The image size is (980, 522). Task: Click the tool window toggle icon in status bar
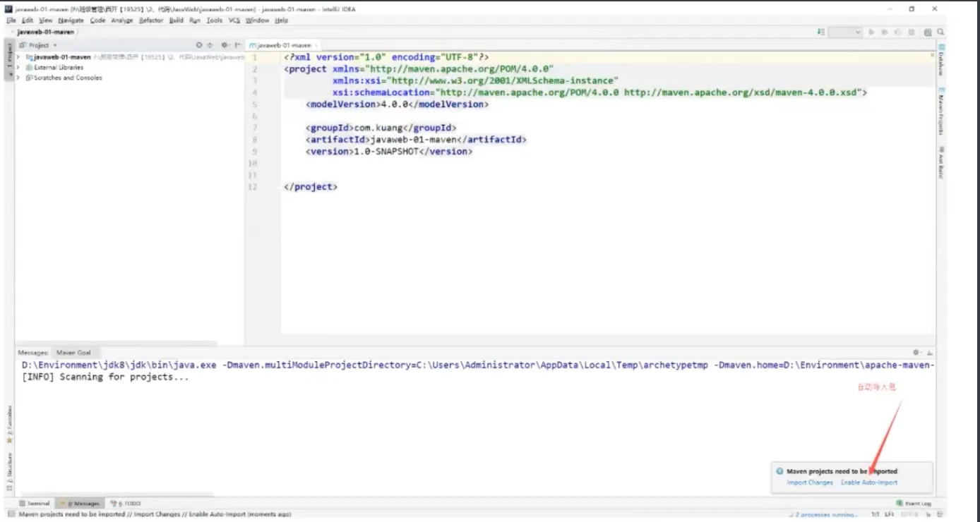pos(11,514)
